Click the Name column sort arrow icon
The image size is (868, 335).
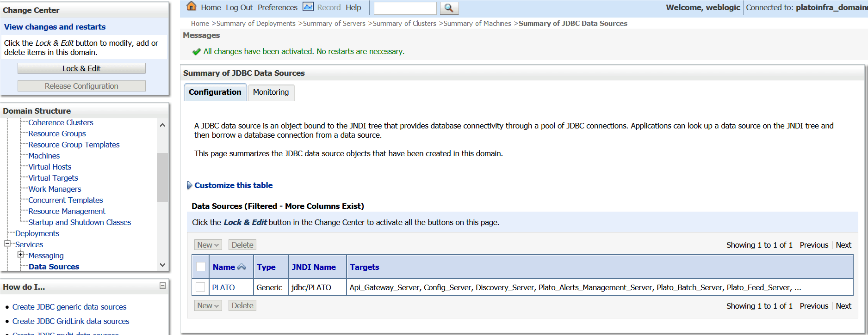click(242, 267)
